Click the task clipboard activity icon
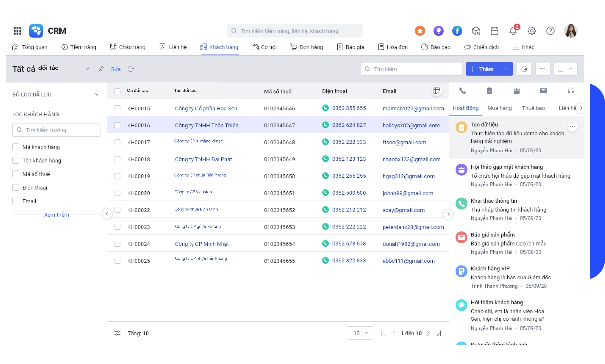 (x=489, y=91)
